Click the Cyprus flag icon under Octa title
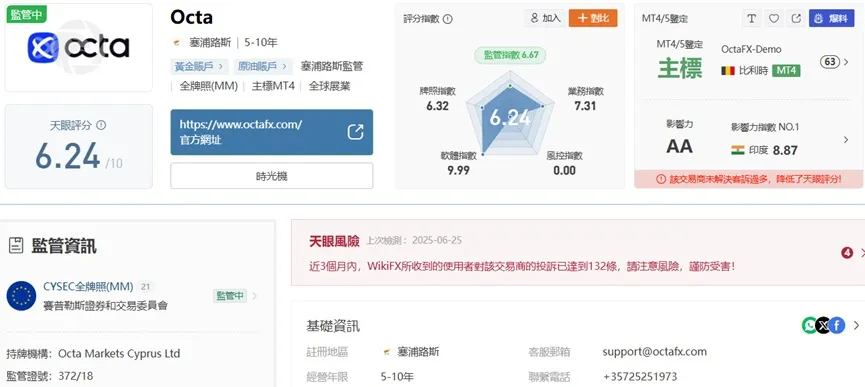Screen dimensions: 865x387 coord(177,42)
